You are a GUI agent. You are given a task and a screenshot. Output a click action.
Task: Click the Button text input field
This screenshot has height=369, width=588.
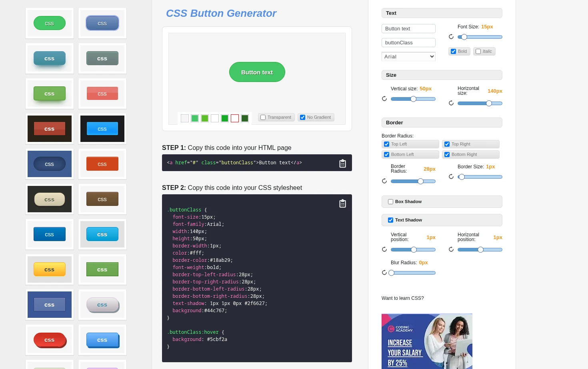[x=408, y=29]
